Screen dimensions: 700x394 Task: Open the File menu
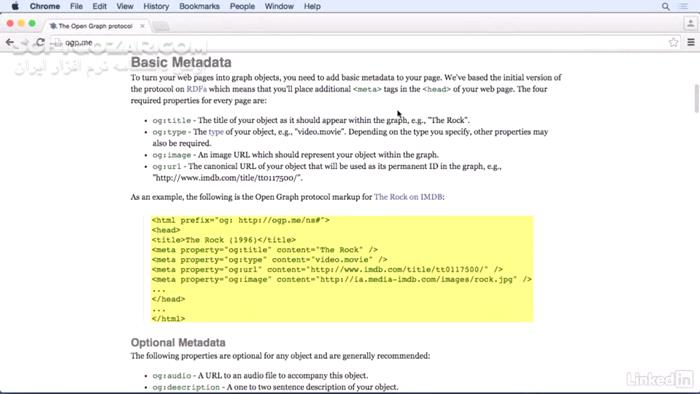coord(76,6)
